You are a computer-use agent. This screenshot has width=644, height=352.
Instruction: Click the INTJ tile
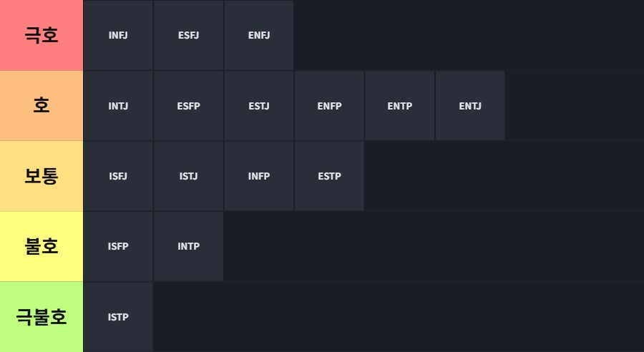[118, 106]
